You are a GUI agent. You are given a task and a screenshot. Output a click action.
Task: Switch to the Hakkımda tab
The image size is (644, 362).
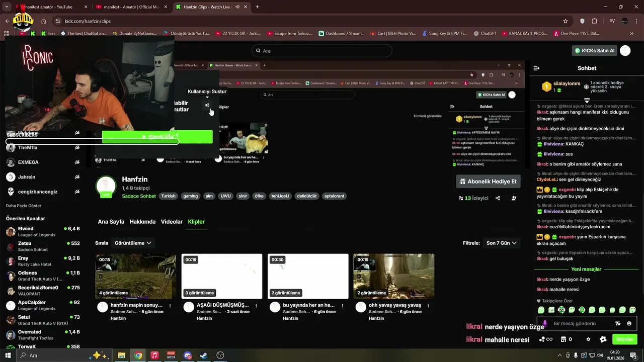point(142,222)
